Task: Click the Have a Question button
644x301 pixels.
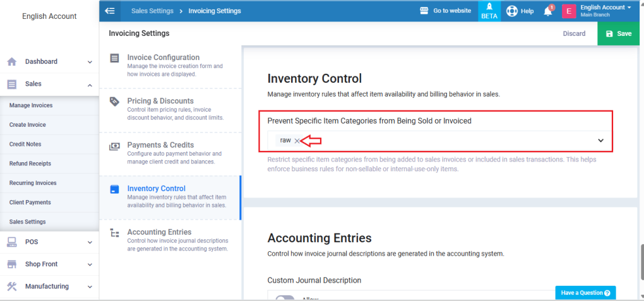Action: point(585,293)
